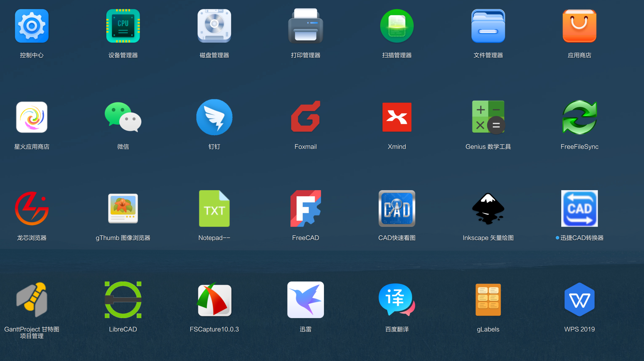Launch 百度翻译 translator

click(x=397, y=300)
